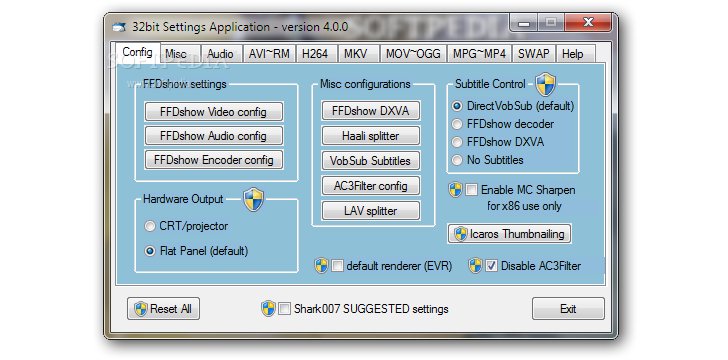Click the shield icon next to Enable MC Sharpen

[455, 190]
